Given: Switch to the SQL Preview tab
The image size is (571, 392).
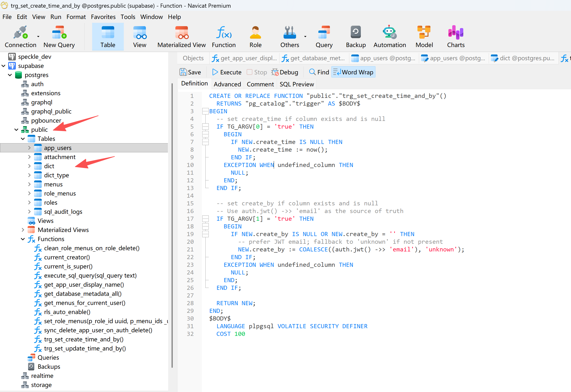Looking at the screenshot, I should click(297, 84).
